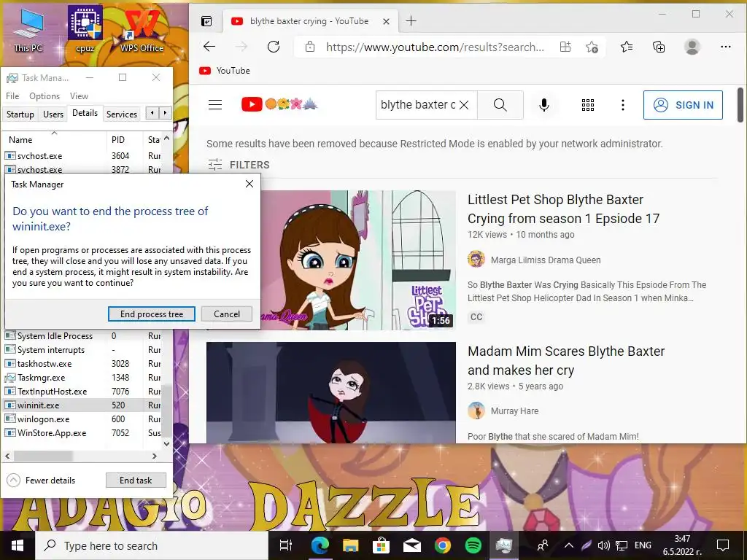Open search FILTERS
The image size is (747, 560).
[239, 165]
